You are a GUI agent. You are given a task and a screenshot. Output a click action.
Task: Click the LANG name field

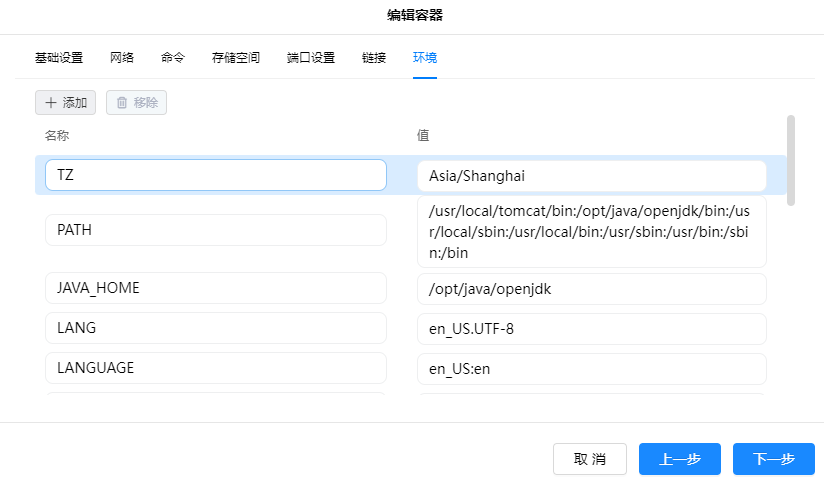[215, 328]
